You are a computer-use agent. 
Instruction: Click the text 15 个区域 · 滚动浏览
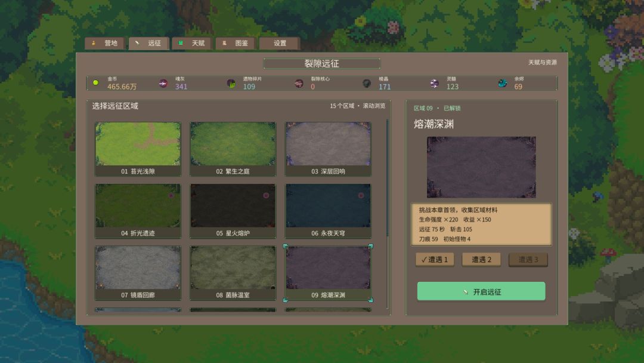[x=357, y=106]
